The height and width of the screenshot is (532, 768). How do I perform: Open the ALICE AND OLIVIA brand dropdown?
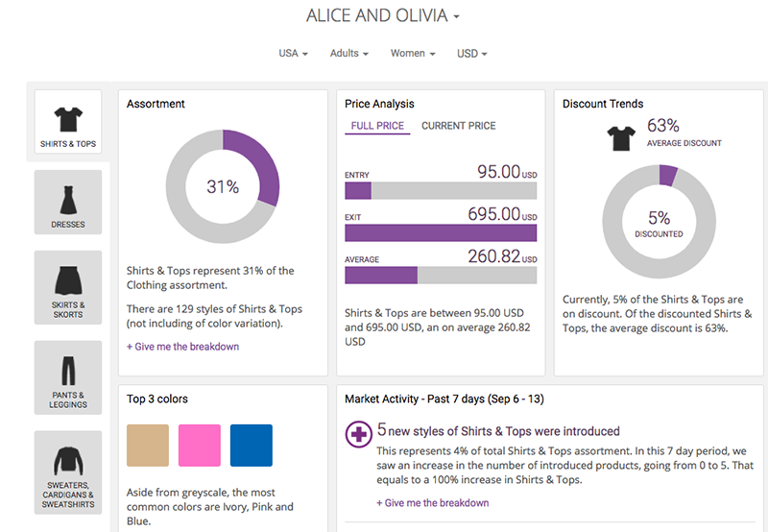(383, 16)
